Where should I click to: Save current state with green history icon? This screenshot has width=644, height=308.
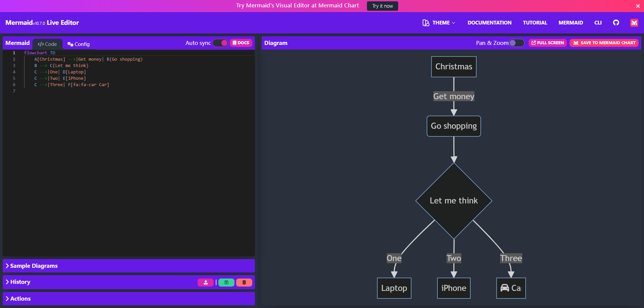coord(226,283)
